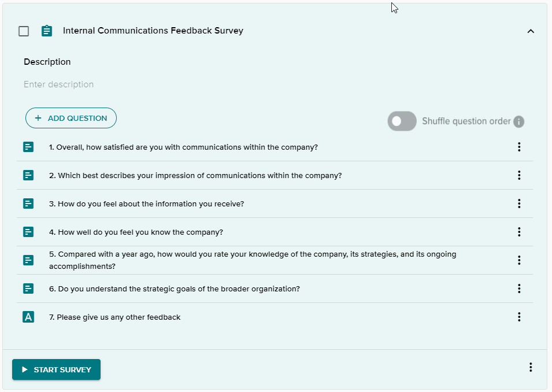Viewport: 552px width, 392px height.
Task: Toggle the Shuffle question order switch
Action: (x=402, y=121)
